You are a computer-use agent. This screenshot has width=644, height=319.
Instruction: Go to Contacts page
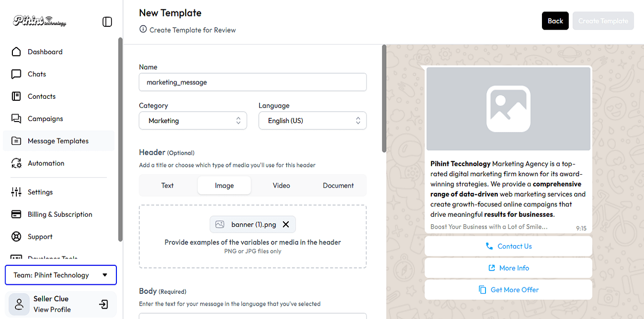click(41, 97)
